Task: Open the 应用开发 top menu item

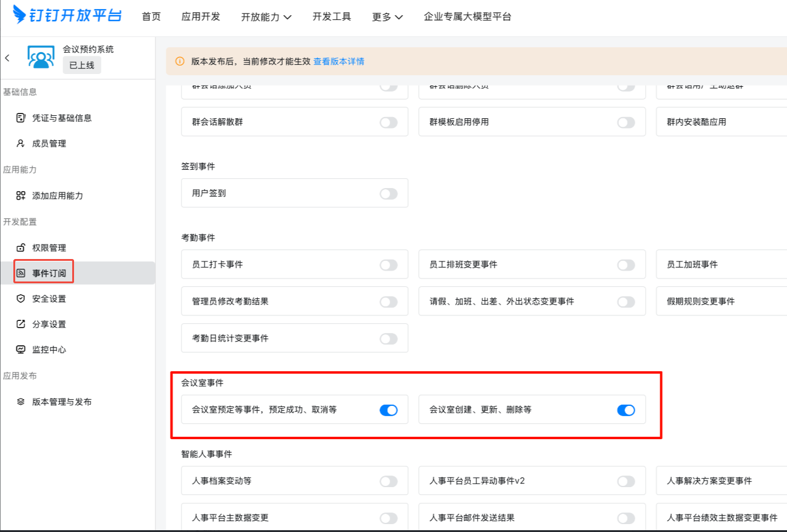Action: click(x=201, y=17)
